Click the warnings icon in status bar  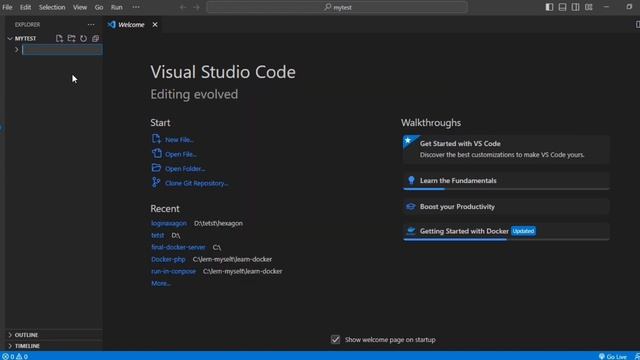pos(19,356)
